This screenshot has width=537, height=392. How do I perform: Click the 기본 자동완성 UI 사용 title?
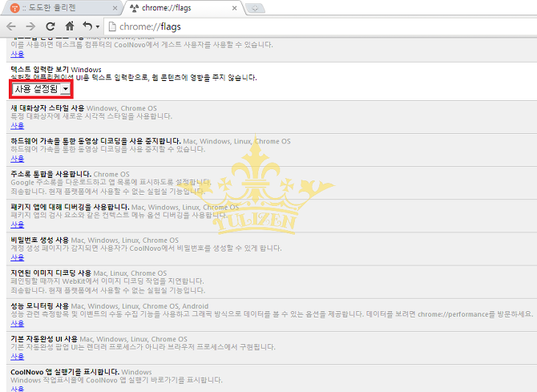point(44,339)
